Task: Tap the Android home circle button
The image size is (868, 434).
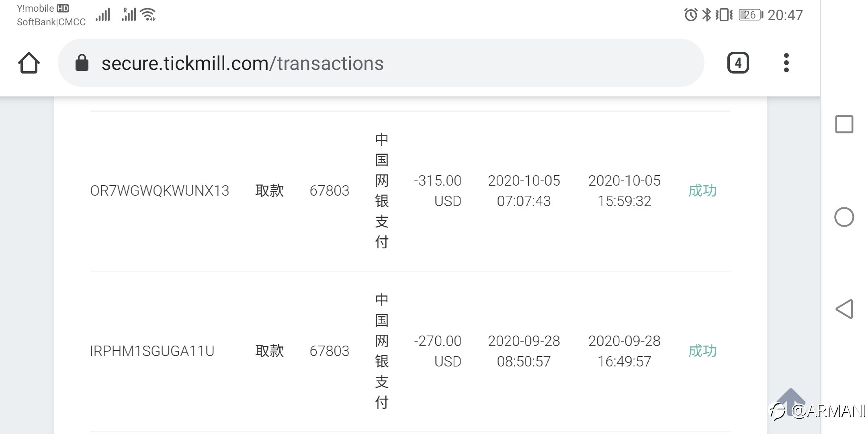Action: [844, 217]
